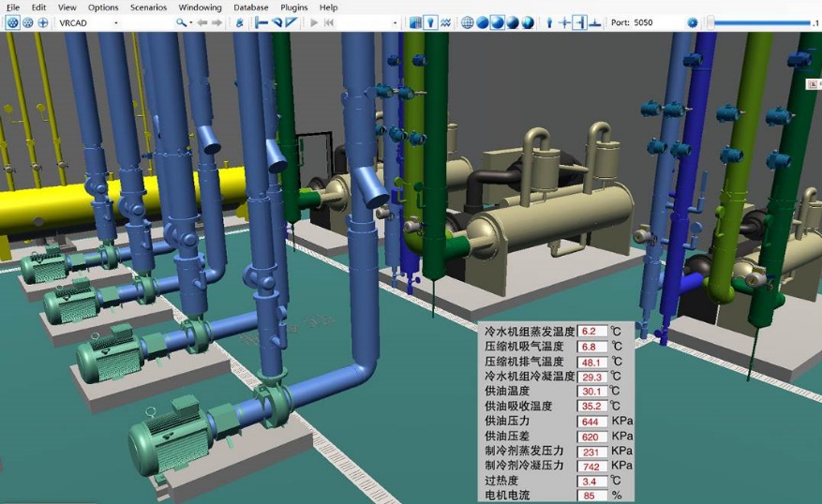This screenshot has height=504, width=822.
Task: Toggle the first steering wheel navigation mode
Action: (x=11, y=22)
